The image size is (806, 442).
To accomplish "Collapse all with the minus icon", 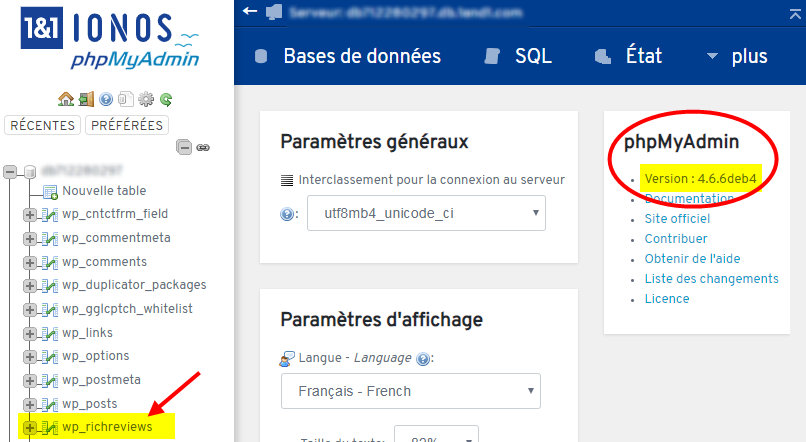I will coord(184,148).
